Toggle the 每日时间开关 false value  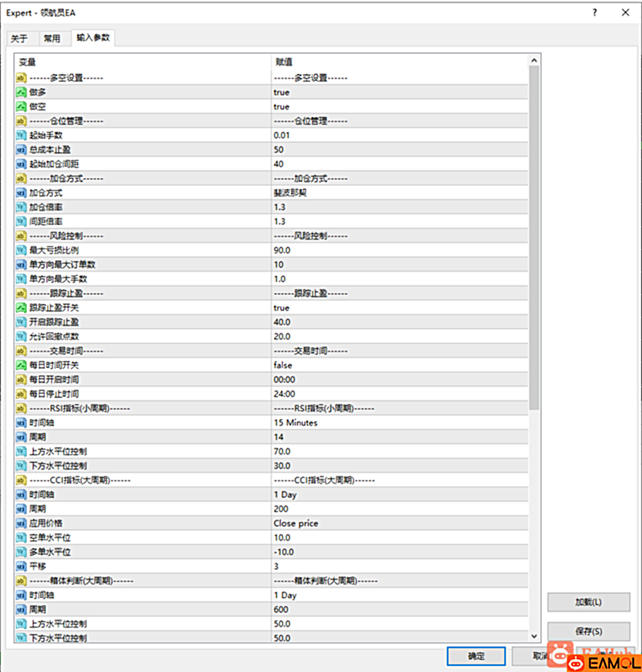(x=283, y=365)
